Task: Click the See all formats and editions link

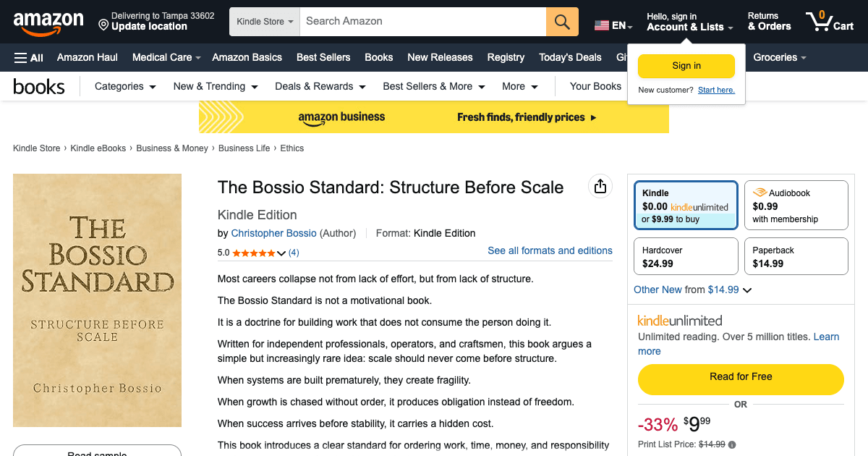Action: 550,250
